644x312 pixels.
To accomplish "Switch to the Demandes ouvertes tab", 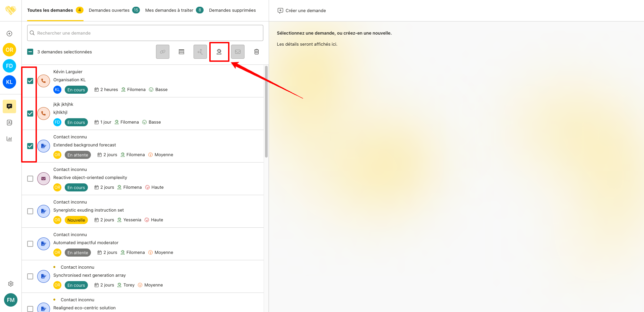I will click(x=109, y=10).
